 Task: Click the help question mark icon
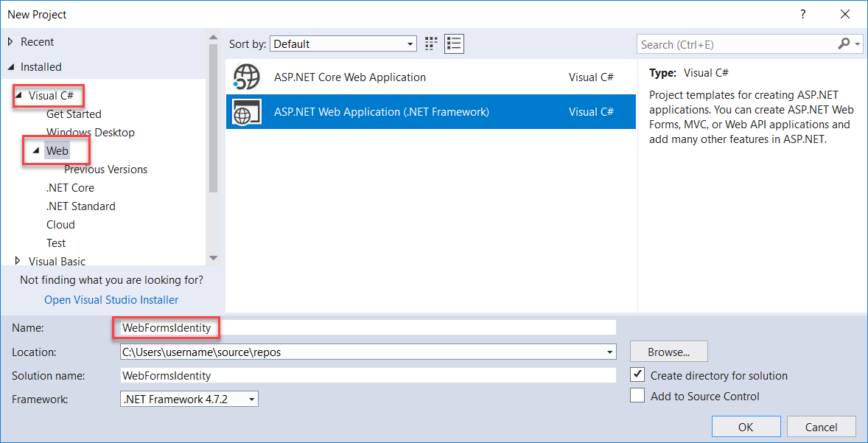click(x=802, y=14)
